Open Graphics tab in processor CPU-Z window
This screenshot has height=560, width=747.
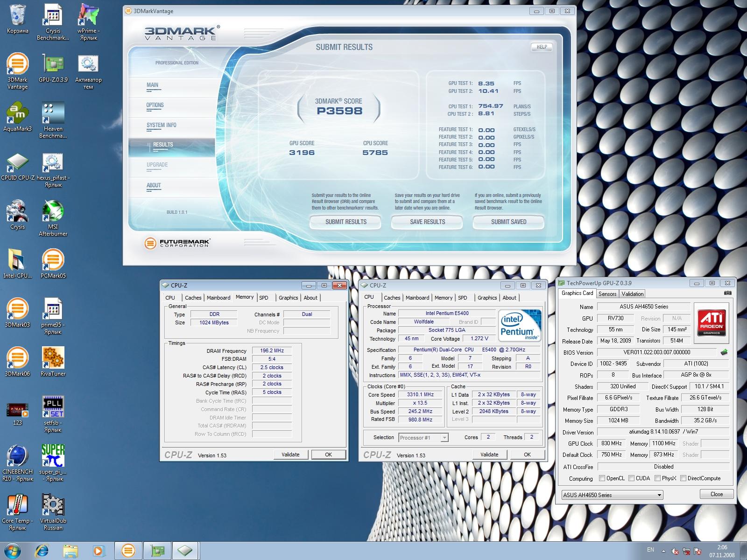click(x=487, y=298)
